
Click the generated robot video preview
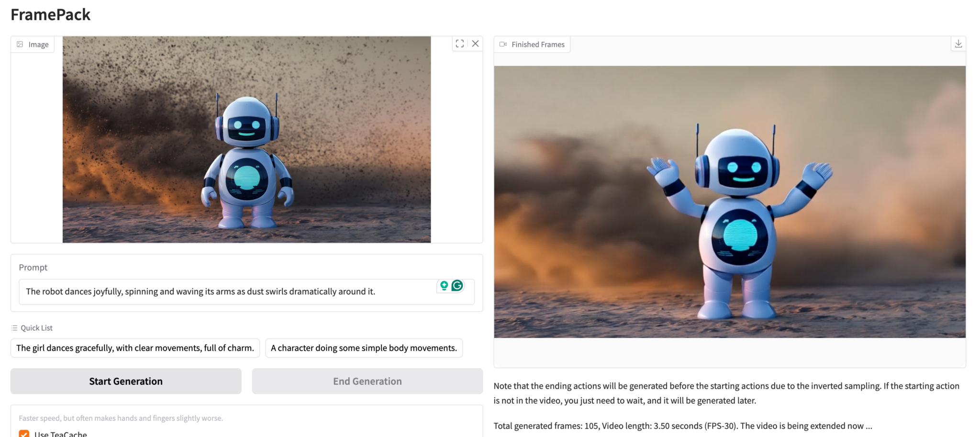(729, 202)
